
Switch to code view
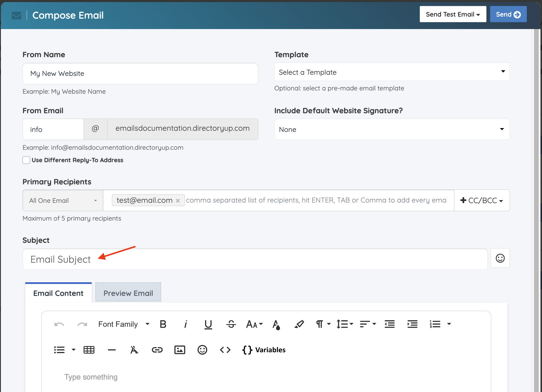click(225, 350)
